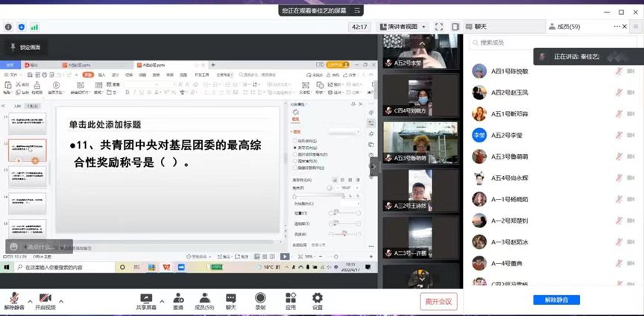
Task: Click the 解除静音 microphone icon in toolbar
Action: (x=13, y=297)
